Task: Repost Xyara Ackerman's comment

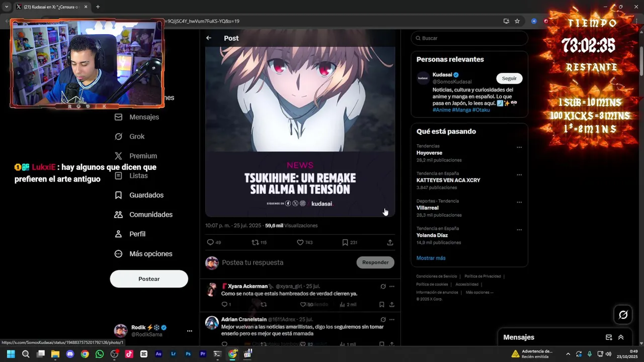Action: [x=263, y=305]
